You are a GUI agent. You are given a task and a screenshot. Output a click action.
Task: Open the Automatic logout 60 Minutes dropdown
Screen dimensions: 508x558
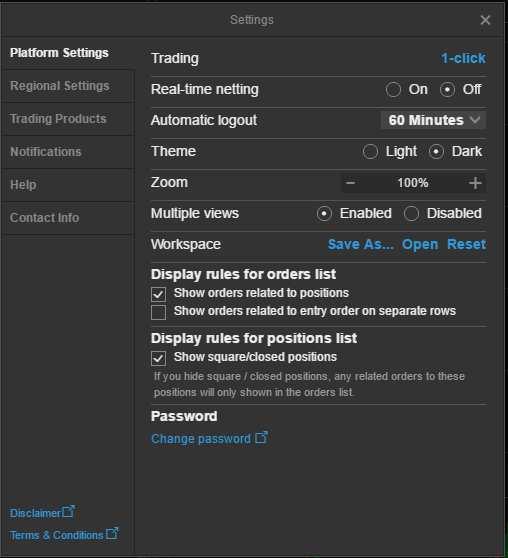(x=433, y=120)
